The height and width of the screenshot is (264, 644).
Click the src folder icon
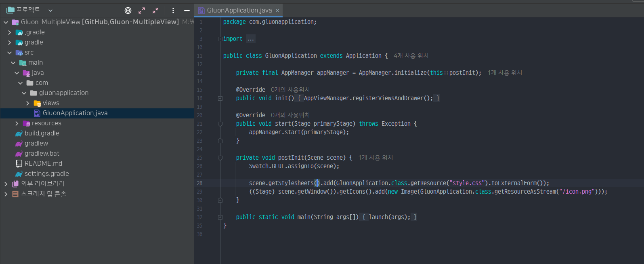19,53
